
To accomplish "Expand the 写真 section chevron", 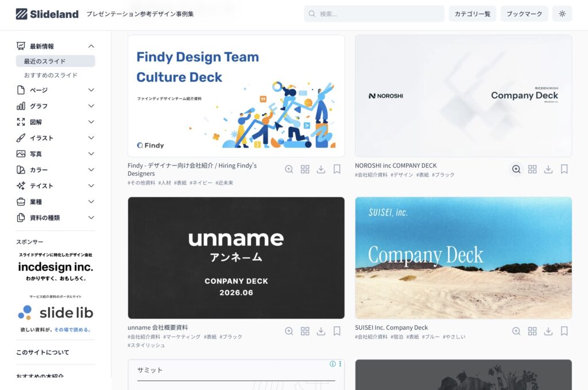I will [91, 154].
